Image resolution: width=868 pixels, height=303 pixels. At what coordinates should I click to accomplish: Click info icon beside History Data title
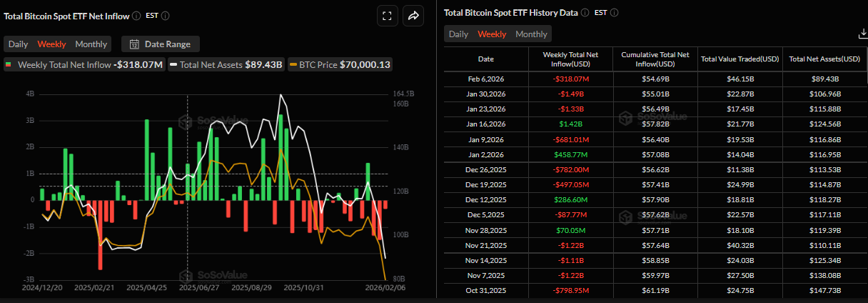[x=585, y=12]
